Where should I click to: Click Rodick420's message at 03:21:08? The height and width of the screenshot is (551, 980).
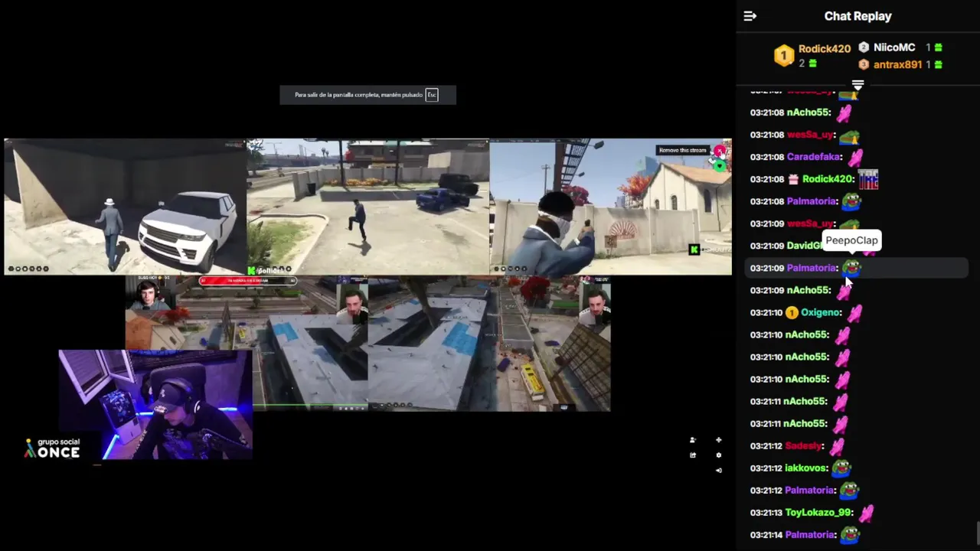857,179
